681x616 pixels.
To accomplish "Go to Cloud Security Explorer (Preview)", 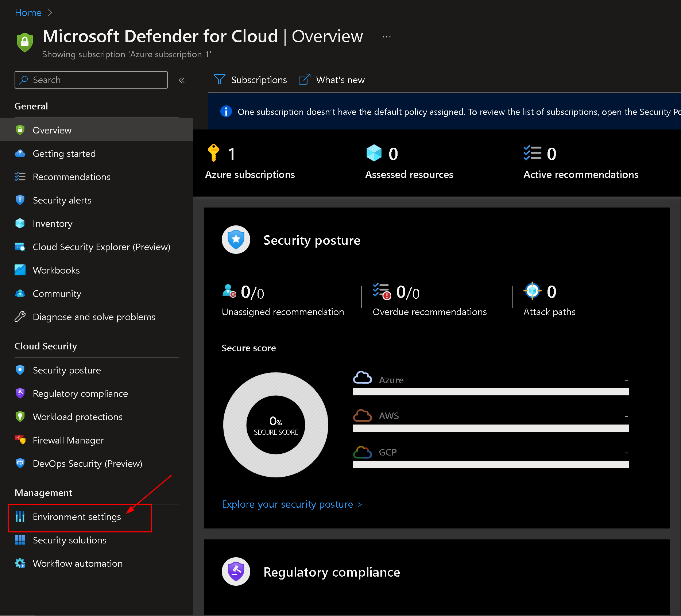I will 101,247.
